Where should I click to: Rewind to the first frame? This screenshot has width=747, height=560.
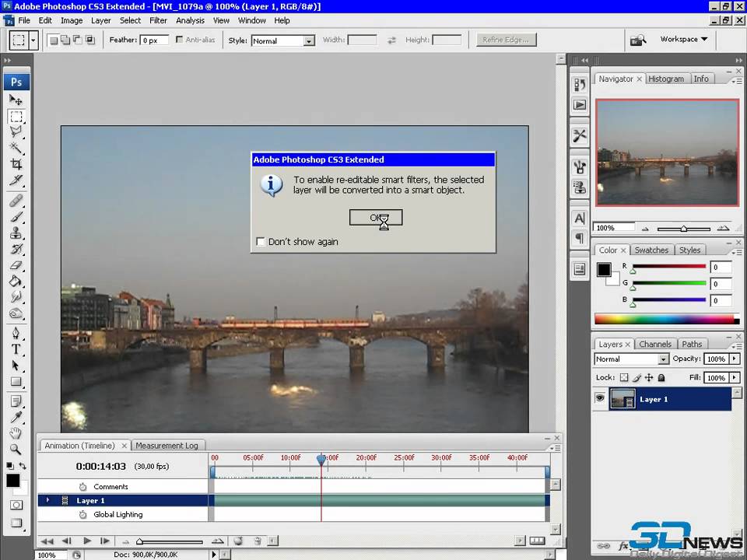pos(47,541)
